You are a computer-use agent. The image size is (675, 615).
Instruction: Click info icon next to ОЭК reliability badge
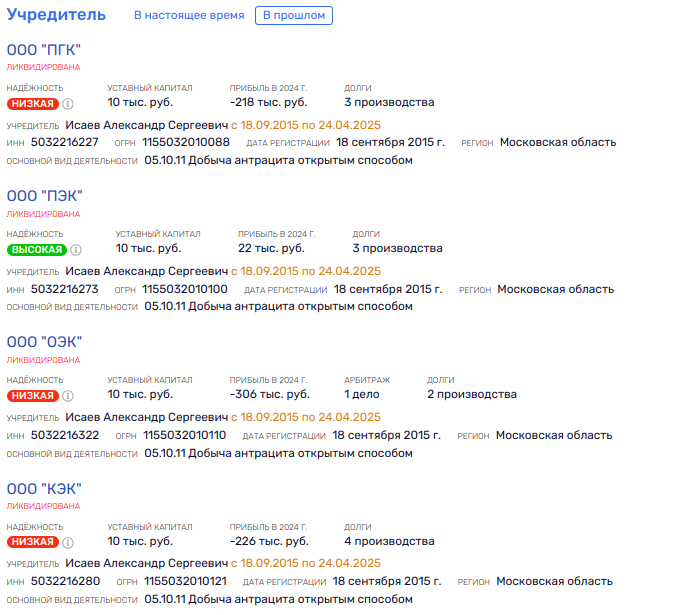[x=68, y=395]
